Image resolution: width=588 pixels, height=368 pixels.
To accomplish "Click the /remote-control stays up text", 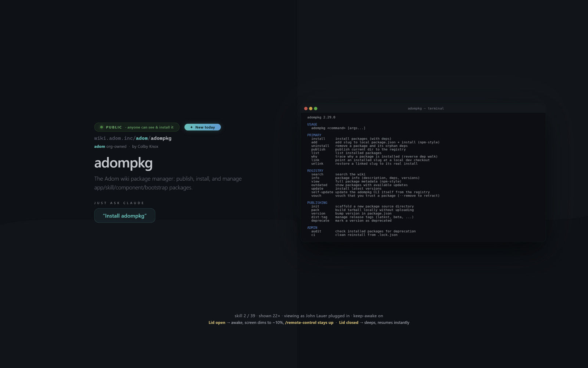I will click(x=309, y=323).
